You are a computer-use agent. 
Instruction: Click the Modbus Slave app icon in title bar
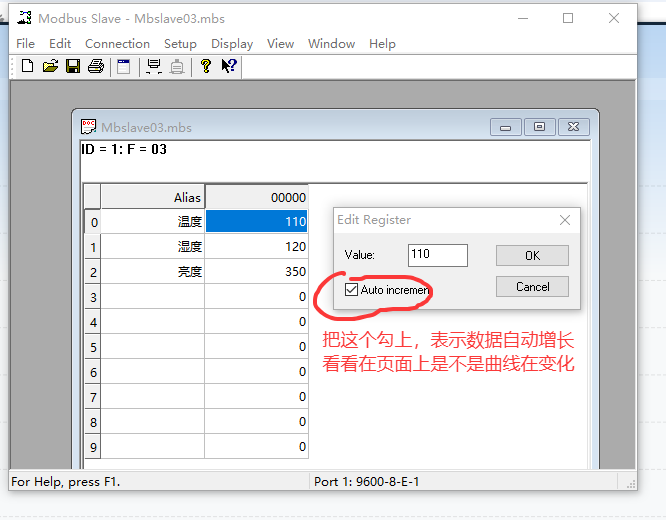[24, 18]
